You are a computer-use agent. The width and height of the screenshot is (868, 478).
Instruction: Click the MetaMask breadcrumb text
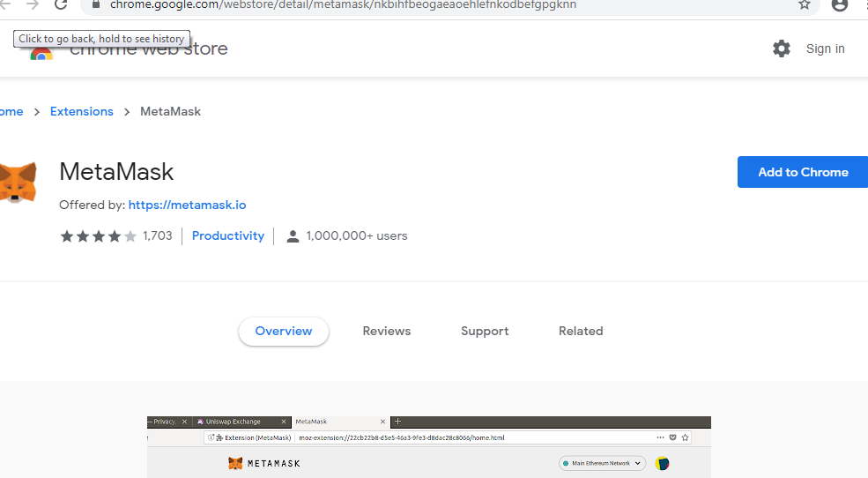point(170,111)
